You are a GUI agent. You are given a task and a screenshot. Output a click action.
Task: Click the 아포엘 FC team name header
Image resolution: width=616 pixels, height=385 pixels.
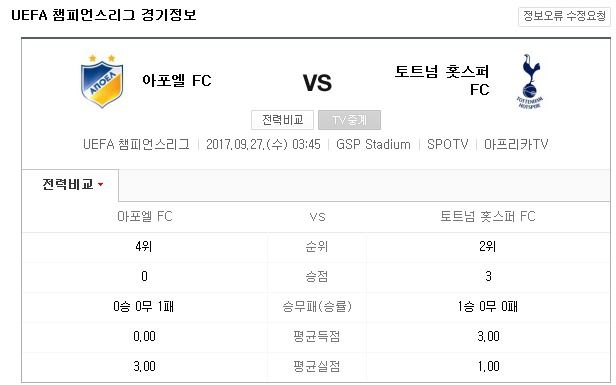(177, 81)
